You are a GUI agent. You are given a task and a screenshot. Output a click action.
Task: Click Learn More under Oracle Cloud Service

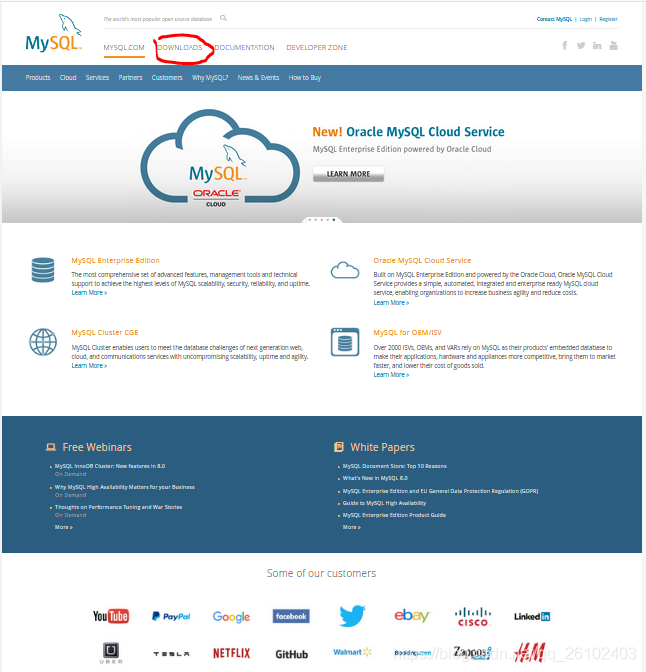[x=391, y=303]
